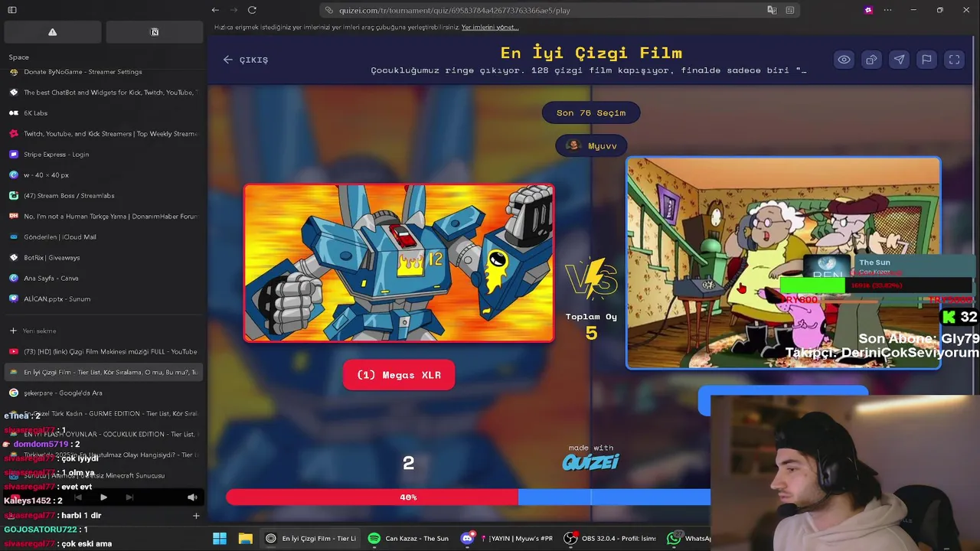This screenshot has width=980, height=551.
Task: Open ALİCAN.pptx - Sunum tab
Action: point(103,299)
